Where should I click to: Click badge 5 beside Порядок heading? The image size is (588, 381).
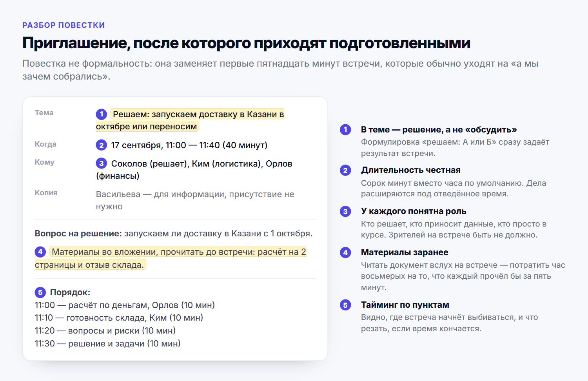pos(40,292)
